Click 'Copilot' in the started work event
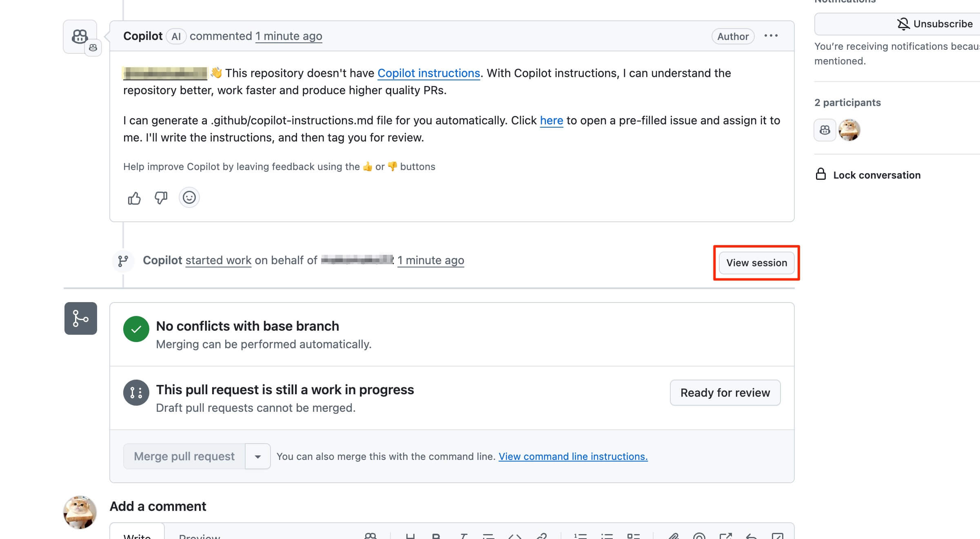 [162, 260]
